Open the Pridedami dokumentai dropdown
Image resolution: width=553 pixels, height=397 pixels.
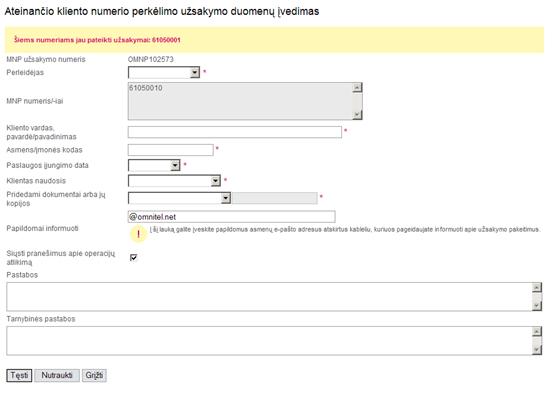pyautogui.click(x=180, y=198)
